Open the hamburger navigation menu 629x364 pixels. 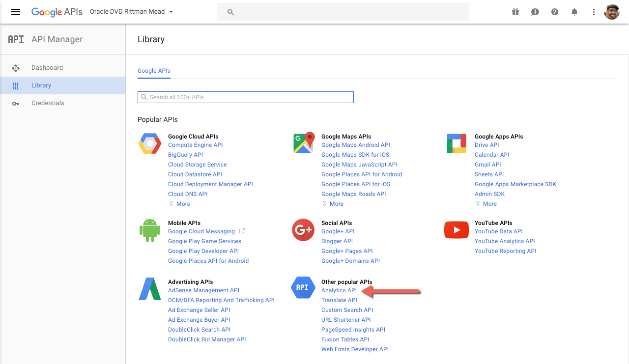(x=16, y=12)
